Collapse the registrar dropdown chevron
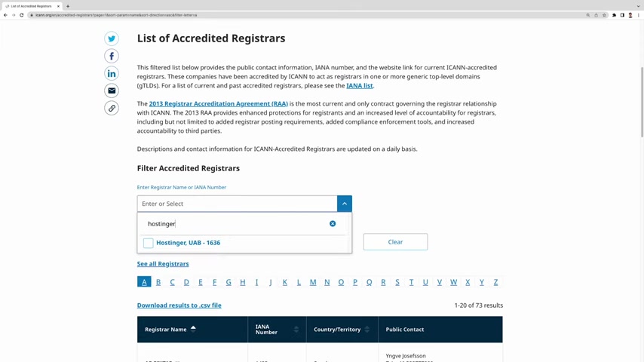This screenshot has height=362, width=644. (x=345, y=204)
